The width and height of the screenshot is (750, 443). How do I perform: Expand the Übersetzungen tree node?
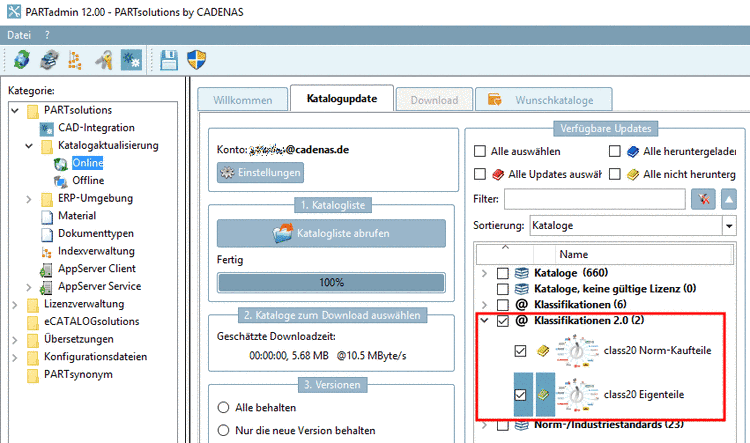(15, 340)
